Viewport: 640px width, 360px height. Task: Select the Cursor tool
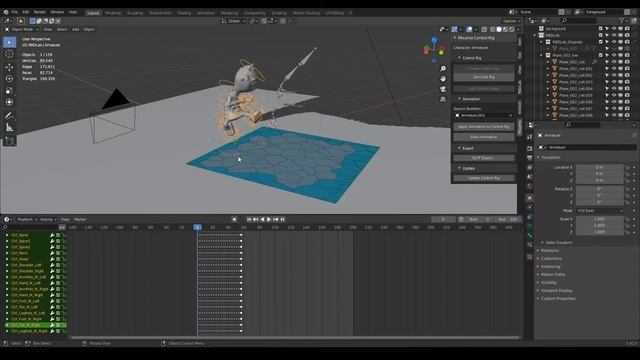tap(9, 54)
